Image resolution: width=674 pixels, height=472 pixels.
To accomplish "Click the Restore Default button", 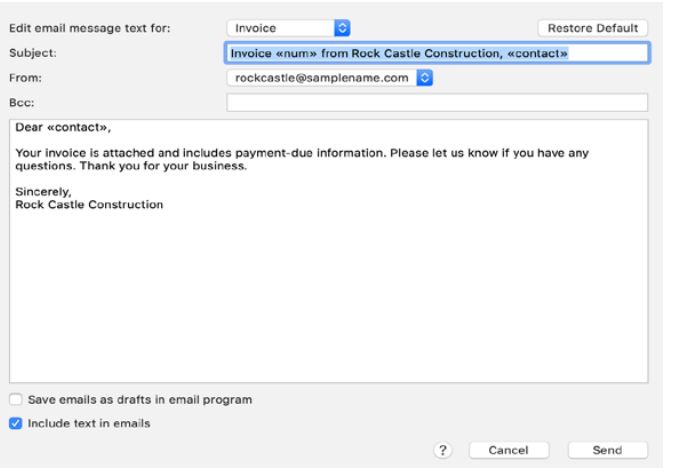I will (592, 28).
